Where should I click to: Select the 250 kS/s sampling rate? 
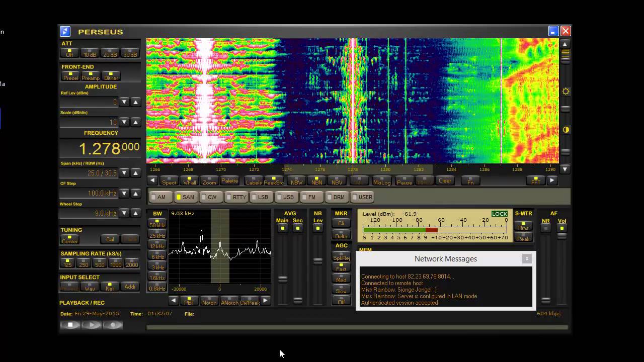pyautogui.click(x=84, y=263)
